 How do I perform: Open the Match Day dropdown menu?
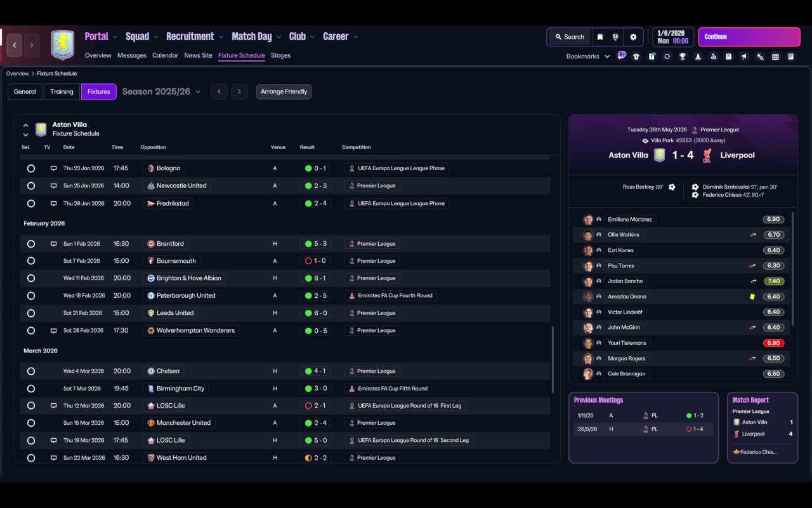tap(256, 37)
